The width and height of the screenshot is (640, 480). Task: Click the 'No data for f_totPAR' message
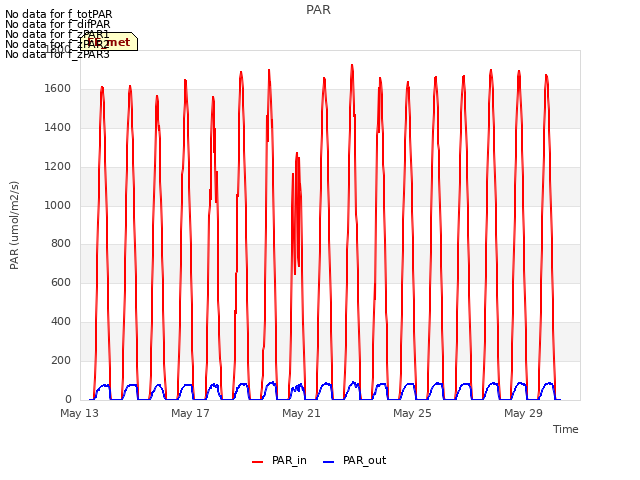pos(58,15)
